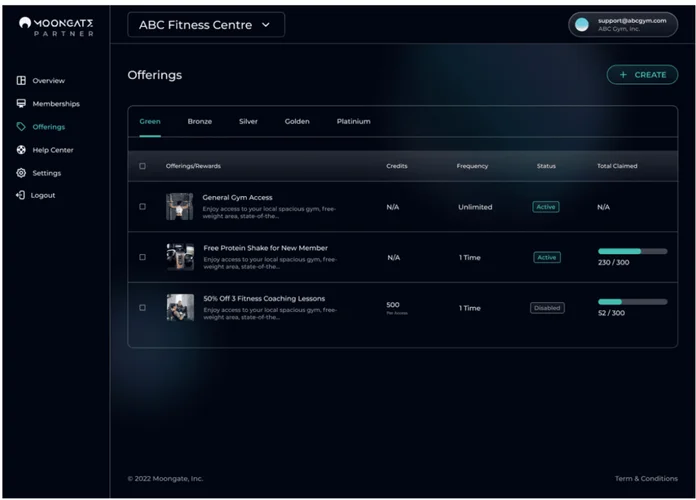Viewport: 696px width, 500px height.
Task: Click the Logout arrow icon
Action: [x=21, y=195]
